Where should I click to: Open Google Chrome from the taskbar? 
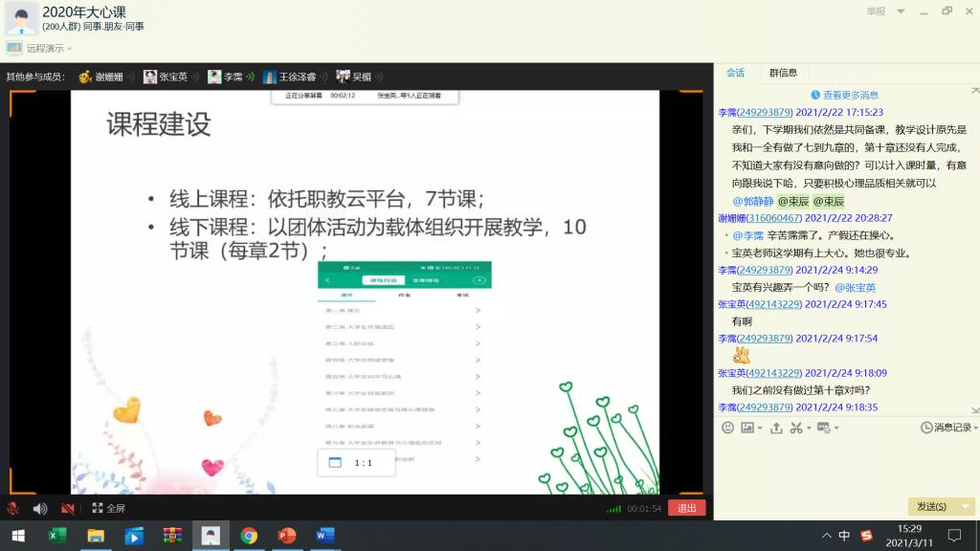[x=249, y=536]
